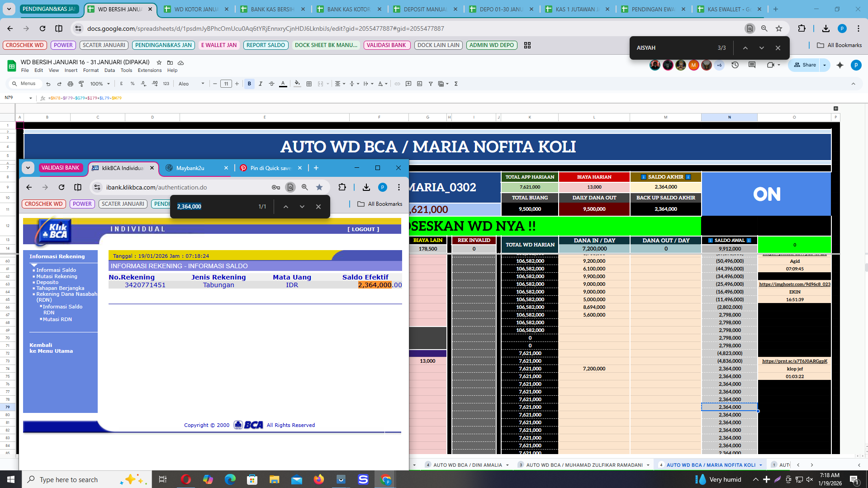This screenshot has width=868, height=488.
Task: Switch to the WD KOTOR JANUARI browser tab
Action: [196, 9]
